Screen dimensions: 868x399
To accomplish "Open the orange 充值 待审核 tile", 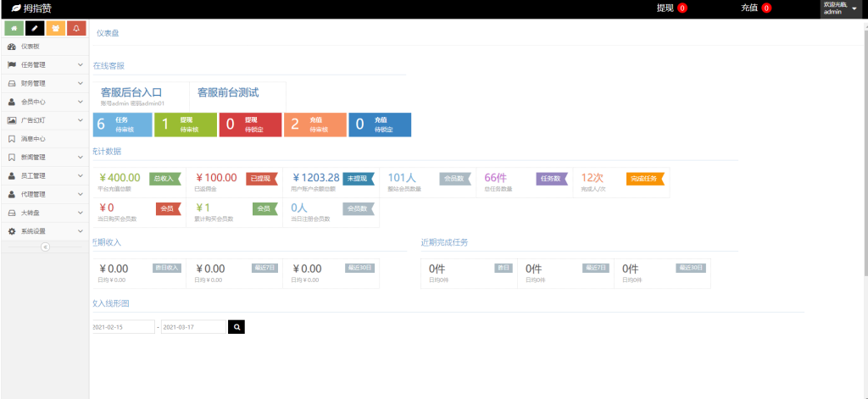I will (315, 125).
